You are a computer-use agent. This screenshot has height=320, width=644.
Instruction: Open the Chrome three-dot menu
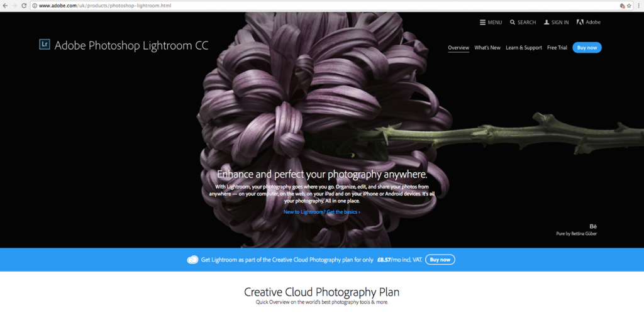[x=639, y=6]
